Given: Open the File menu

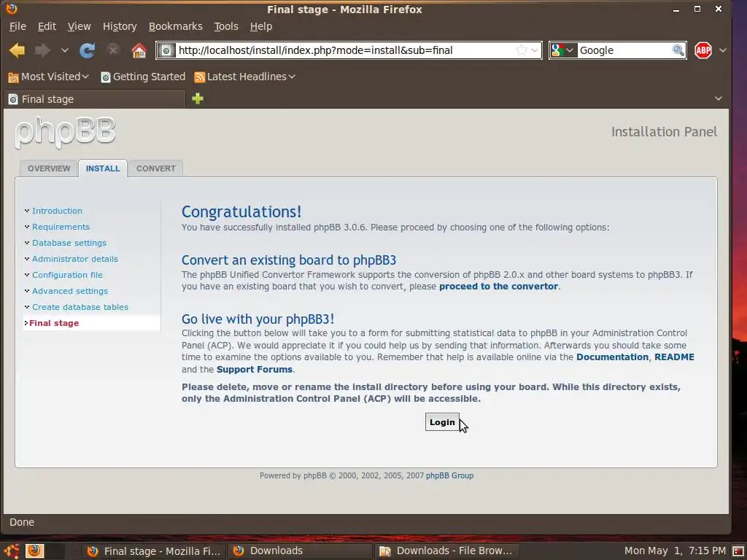Looking at the screenshot, I should click(x=18, y=27).
